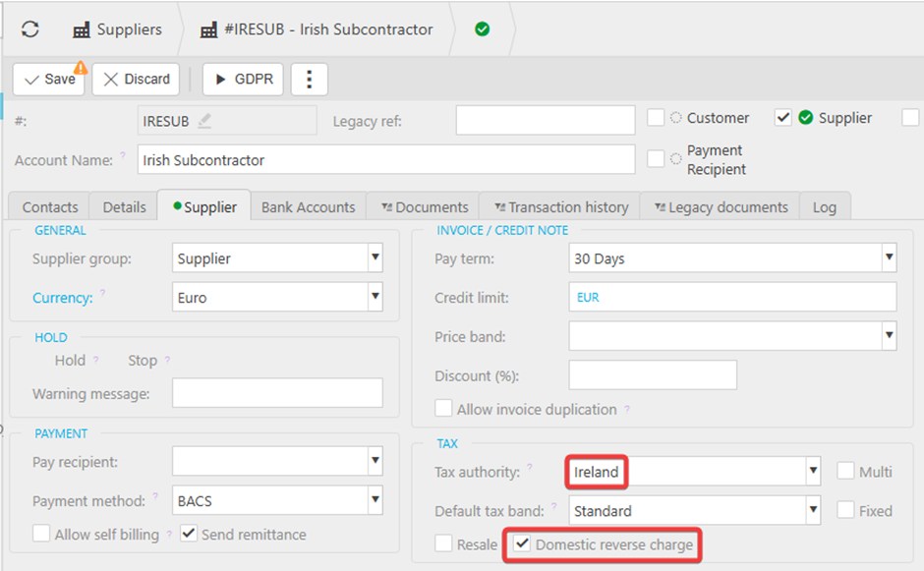
Task: Click the help mark beside Allow invoice duplication
Action: coord(627,409)
